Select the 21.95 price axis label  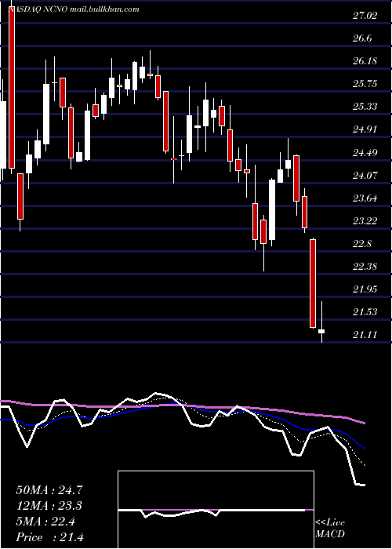[365, 289]
